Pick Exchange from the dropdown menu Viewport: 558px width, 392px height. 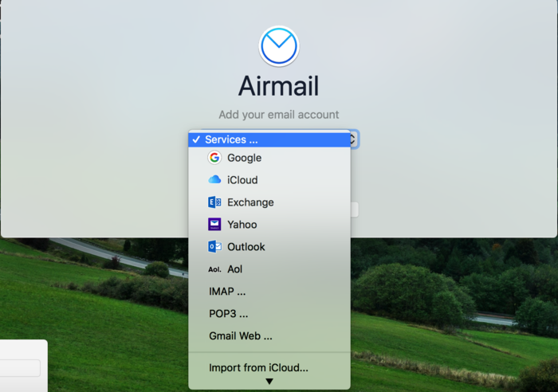tap(269, 202)
